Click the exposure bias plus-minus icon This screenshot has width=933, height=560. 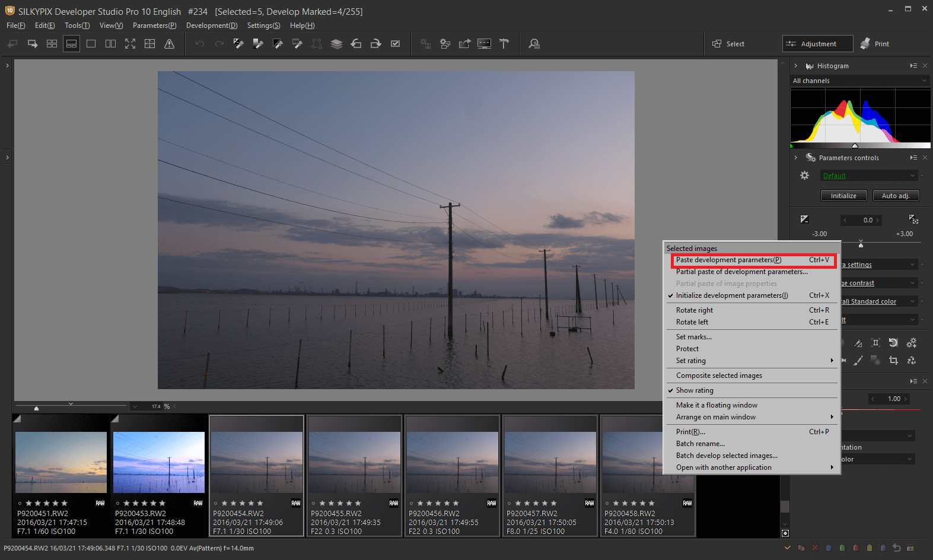(x=804, y=219)
